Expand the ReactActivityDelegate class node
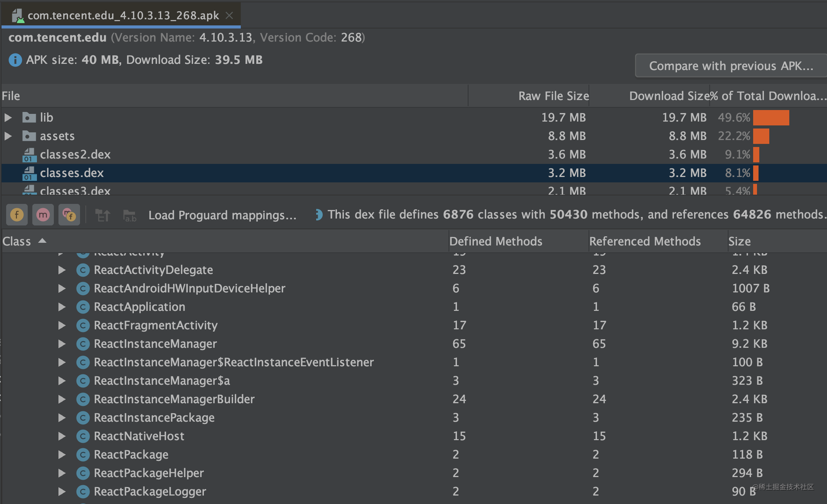Screen dimensions: 827x504 click(x=62, y=270)
